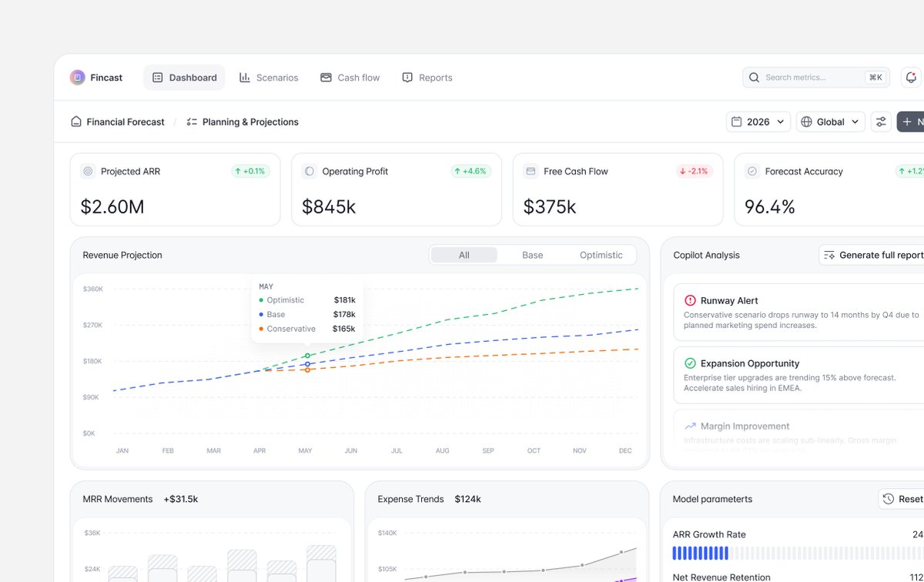Click the Generate full report icon
Viewport: 924px width, 582px height.
(x=829, y=255)
